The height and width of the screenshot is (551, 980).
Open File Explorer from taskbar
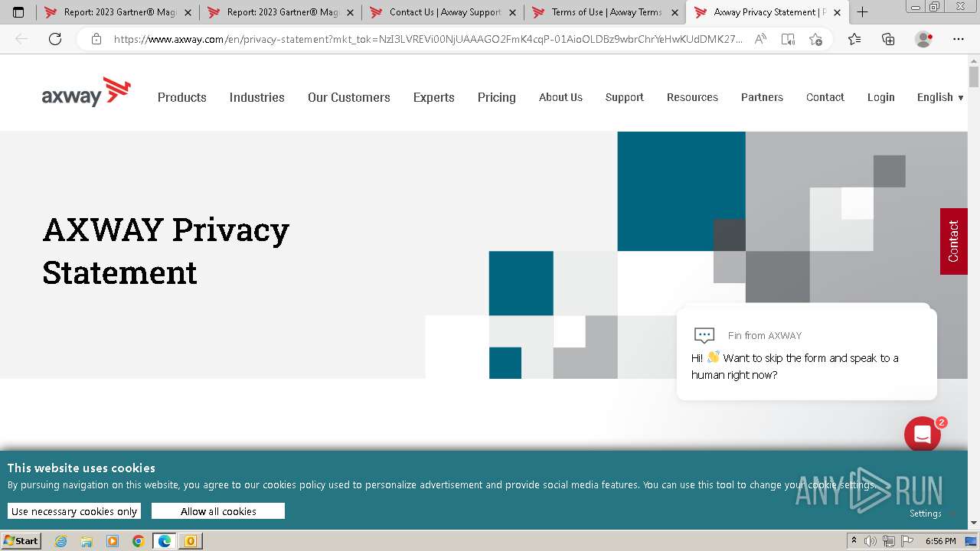click(87, 541)
